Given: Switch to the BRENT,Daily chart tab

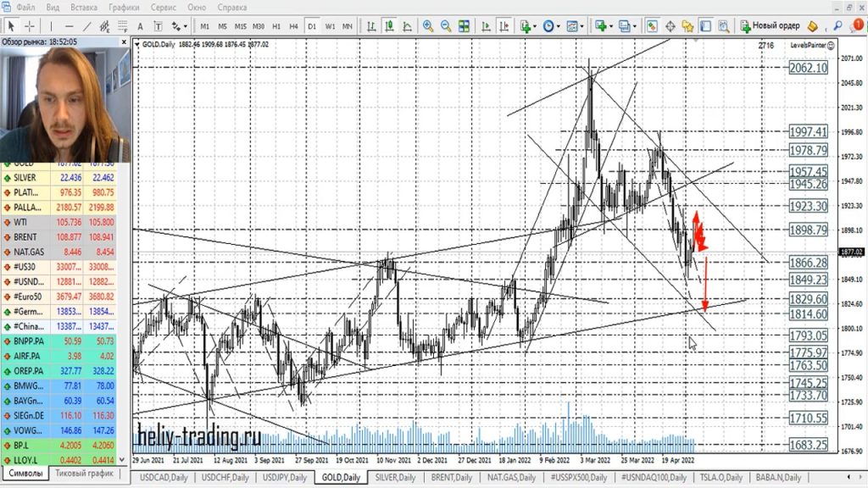Looking at the screenshot, I should pyautogui.click(x=453, y=478).
